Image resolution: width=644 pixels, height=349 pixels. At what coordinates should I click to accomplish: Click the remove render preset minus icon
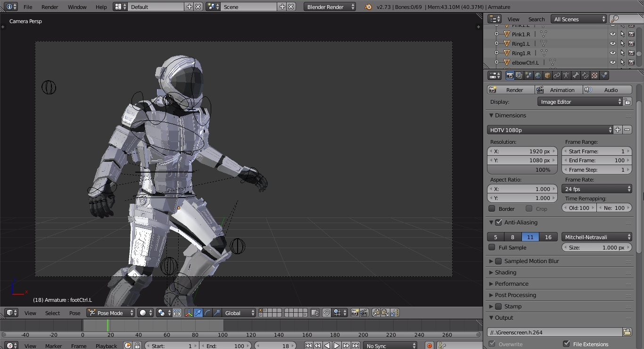coord(627,130)
